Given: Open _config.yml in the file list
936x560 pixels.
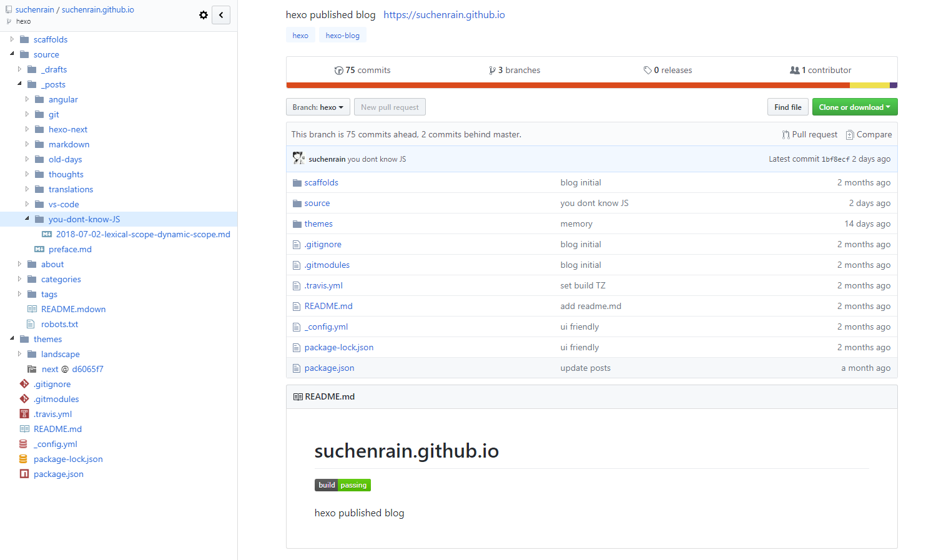Looking at the screenshot, I should (x=326, y=327).
